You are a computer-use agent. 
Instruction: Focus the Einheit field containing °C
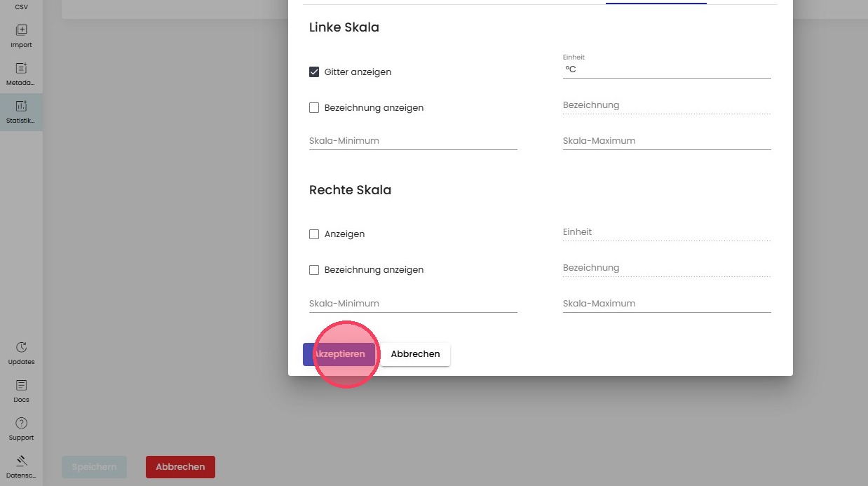[x=666, y=69]
